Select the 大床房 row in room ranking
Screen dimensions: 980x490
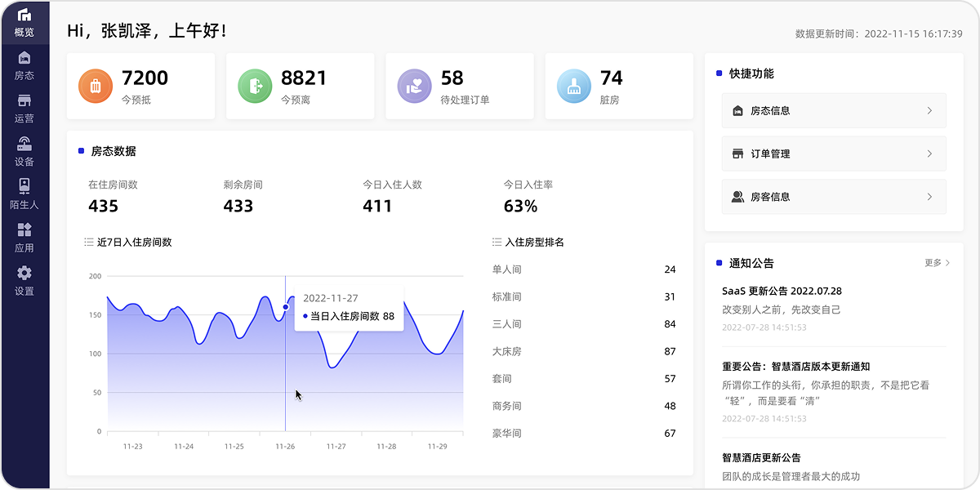coord(584,351)
